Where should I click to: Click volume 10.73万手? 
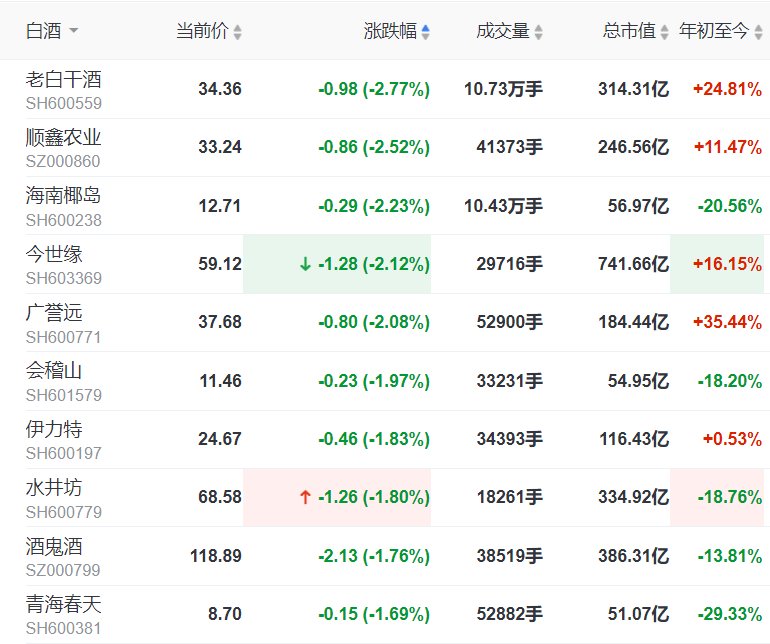[x=503, y=89]
